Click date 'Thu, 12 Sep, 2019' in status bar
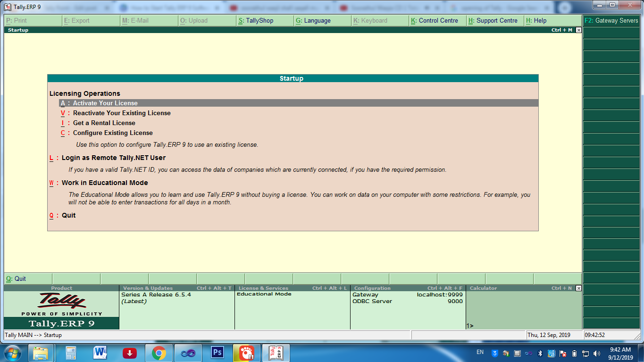 coord(549,335)
